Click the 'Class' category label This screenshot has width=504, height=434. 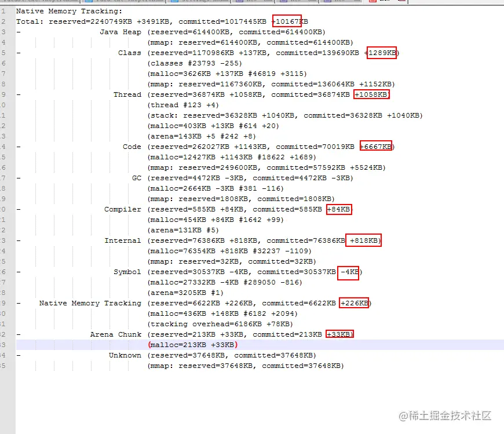(130, 53)
